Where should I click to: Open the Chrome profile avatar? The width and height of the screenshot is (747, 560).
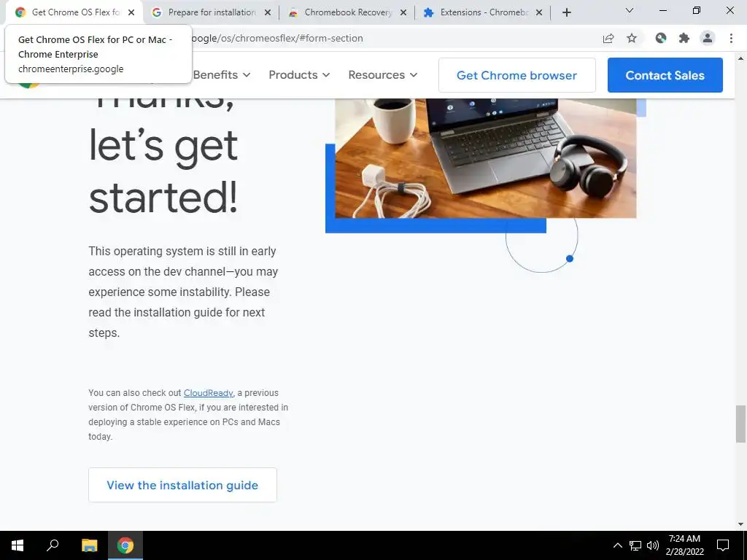pyautogui.click(x=708, y=38)
